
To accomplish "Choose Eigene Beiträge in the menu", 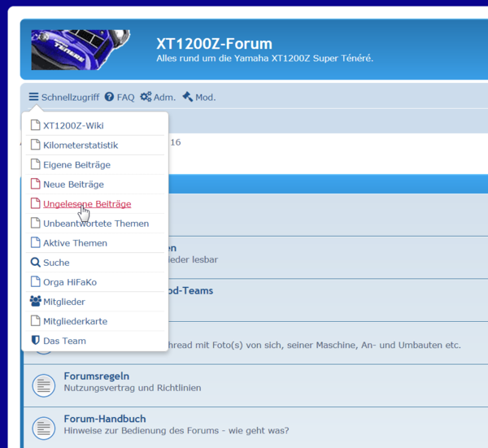I will click(x=76, y=165).
